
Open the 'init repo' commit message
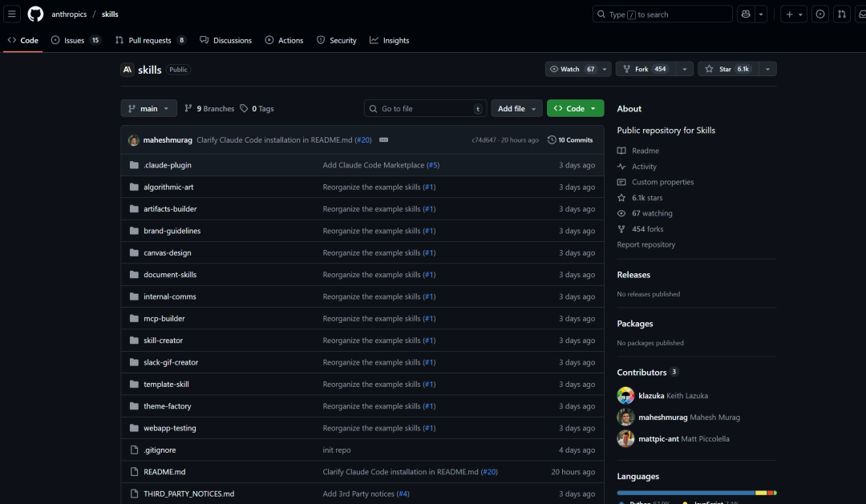pyautogui.click(x=336, y=450)
